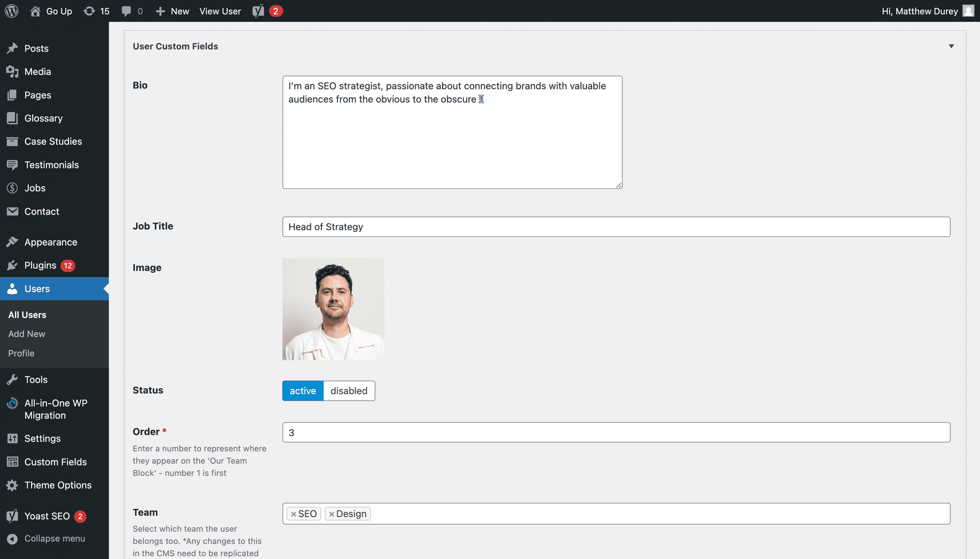The height and width of the screenshot is (559, 980).
Task: Open Media from the sidebar icon
Action: [12, 71]
